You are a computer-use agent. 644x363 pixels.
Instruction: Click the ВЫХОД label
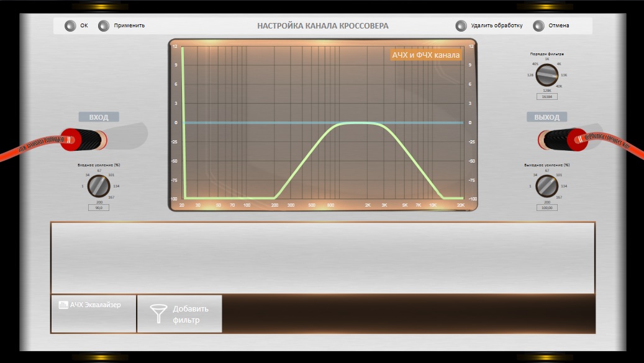pyautogui.click(x=546, y=117)
